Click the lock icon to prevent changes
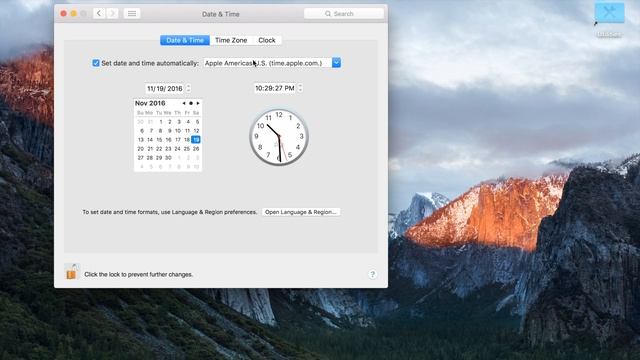This screenshot has height=360, width=640. click(71, 271)
